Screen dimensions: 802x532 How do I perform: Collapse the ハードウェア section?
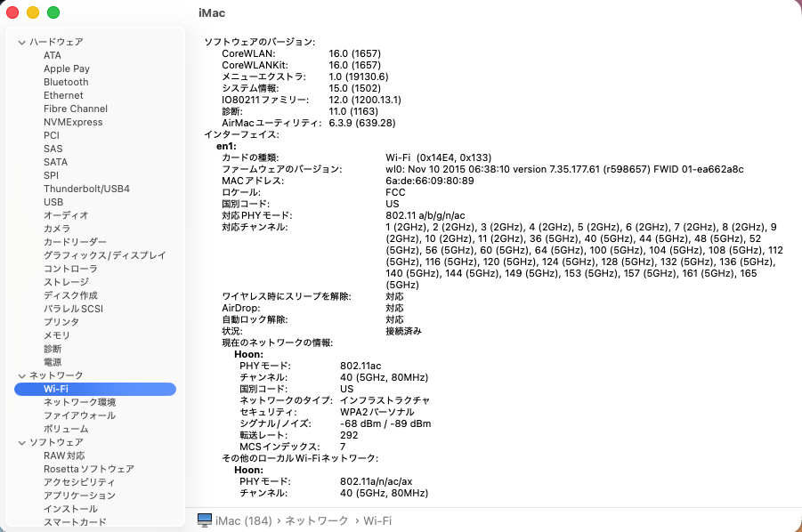21,43
